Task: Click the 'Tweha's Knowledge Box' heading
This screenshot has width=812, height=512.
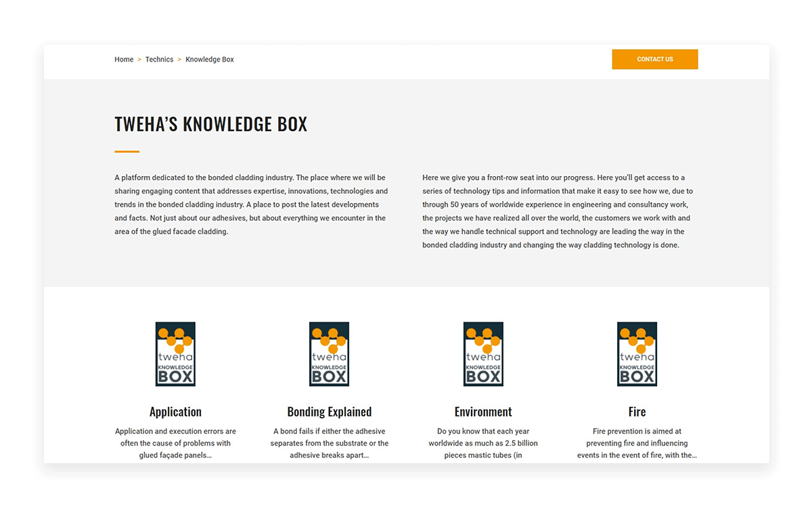Action: (x=211, y=124)
